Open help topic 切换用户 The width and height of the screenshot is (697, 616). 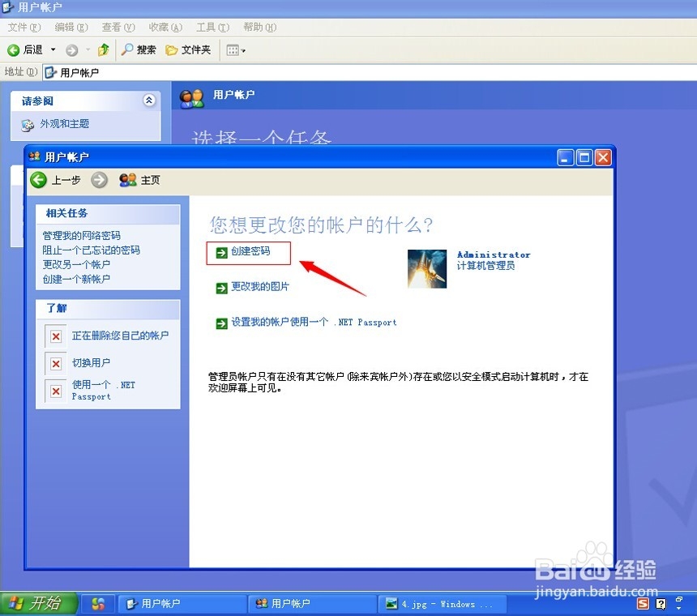tap(91, 362)
